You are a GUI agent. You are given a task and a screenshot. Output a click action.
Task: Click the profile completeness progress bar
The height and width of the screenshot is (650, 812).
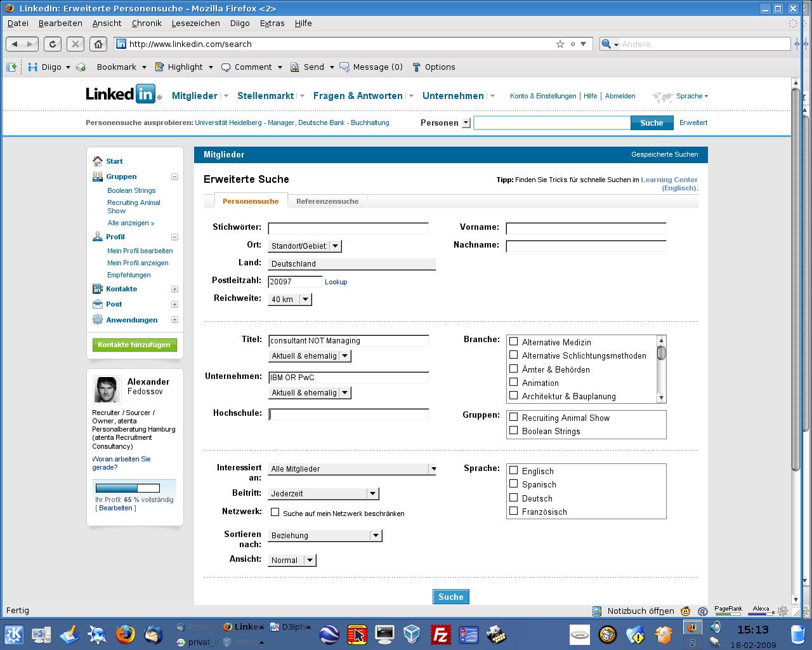click(x=128, y=488)
